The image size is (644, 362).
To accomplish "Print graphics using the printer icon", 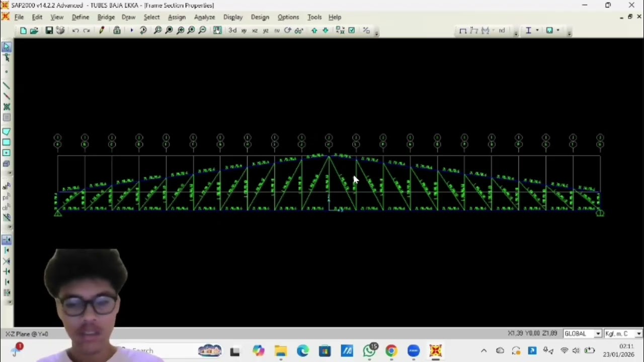I will click(60, 31).
